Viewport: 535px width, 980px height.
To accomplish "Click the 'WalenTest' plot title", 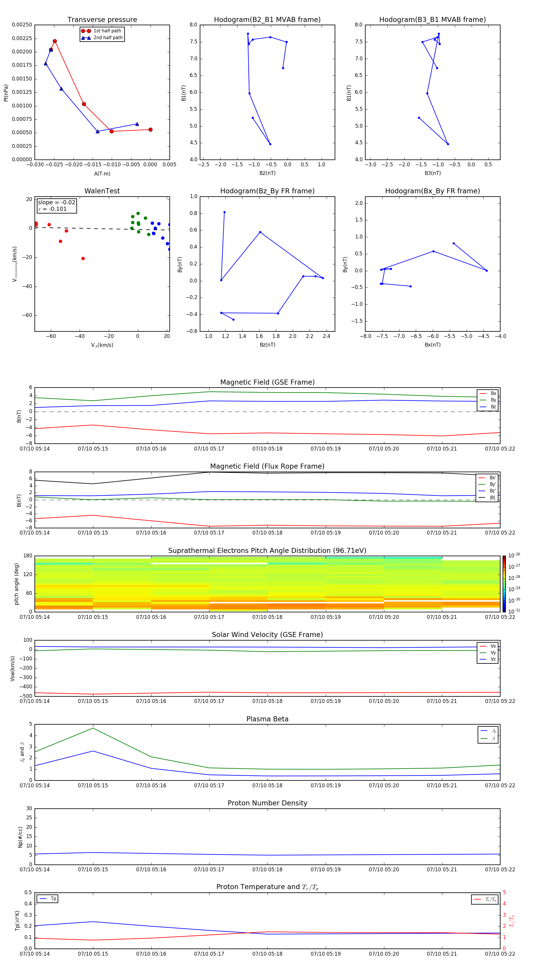I will coord(102,191).
